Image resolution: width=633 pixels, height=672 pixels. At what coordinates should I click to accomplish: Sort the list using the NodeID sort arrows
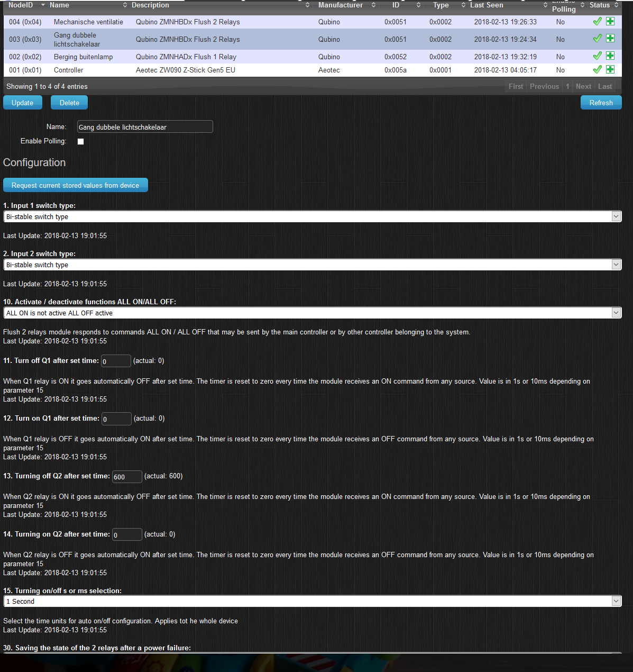pyautogui.click(x=43, y=5)
